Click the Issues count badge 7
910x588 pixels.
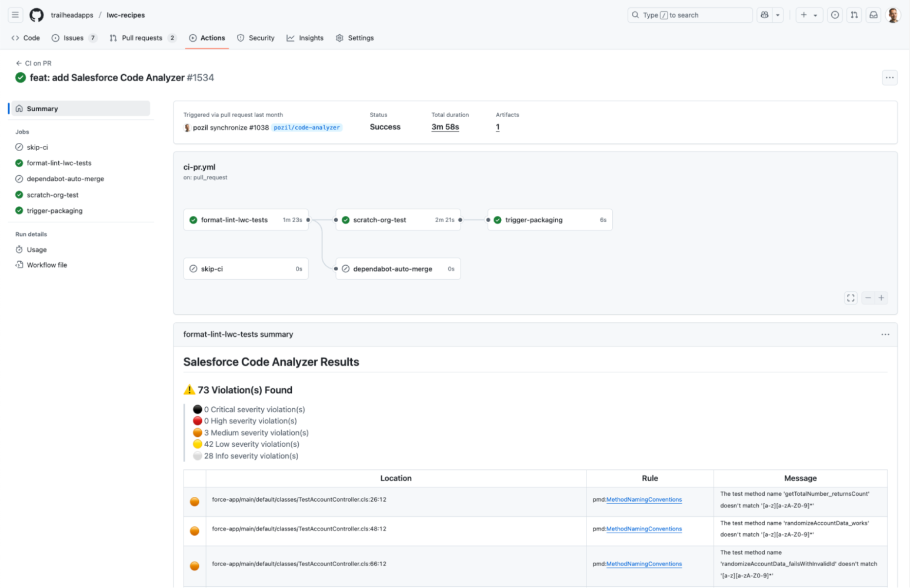pos(92,38)
